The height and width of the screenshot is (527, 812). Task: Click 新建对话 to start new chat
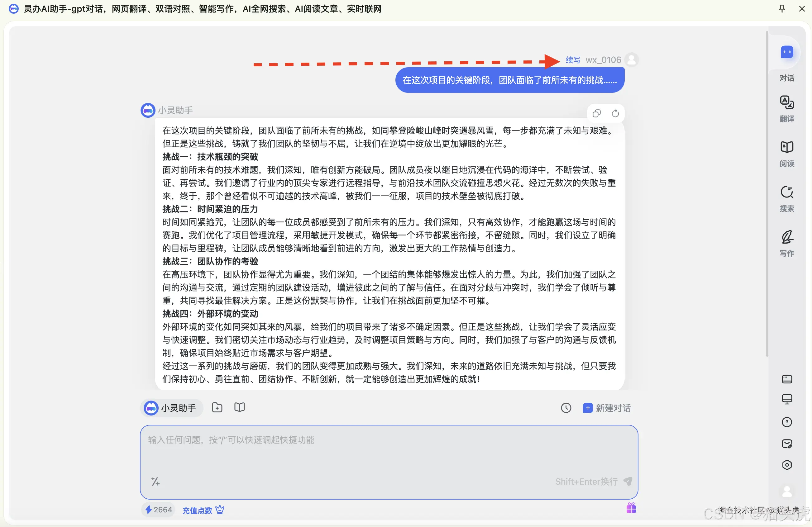(607, 408)
